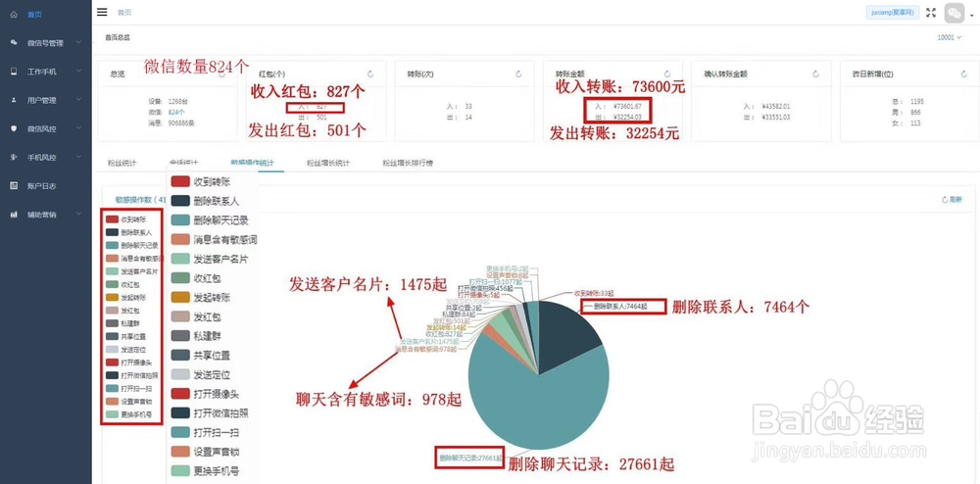Click the 设备: 1268台 value
The width and height of the screenshot is (980, 484).
coord(169,101)
